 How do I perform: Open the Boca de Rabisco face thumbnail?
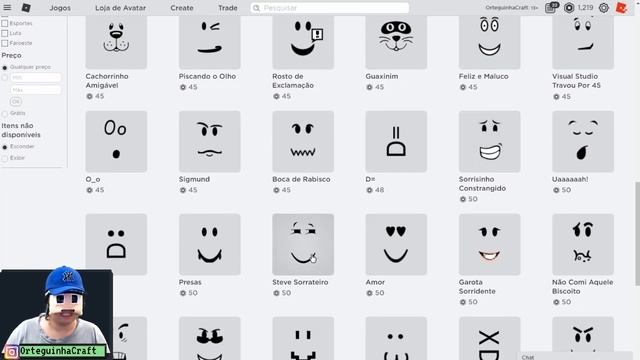[303, 141]
